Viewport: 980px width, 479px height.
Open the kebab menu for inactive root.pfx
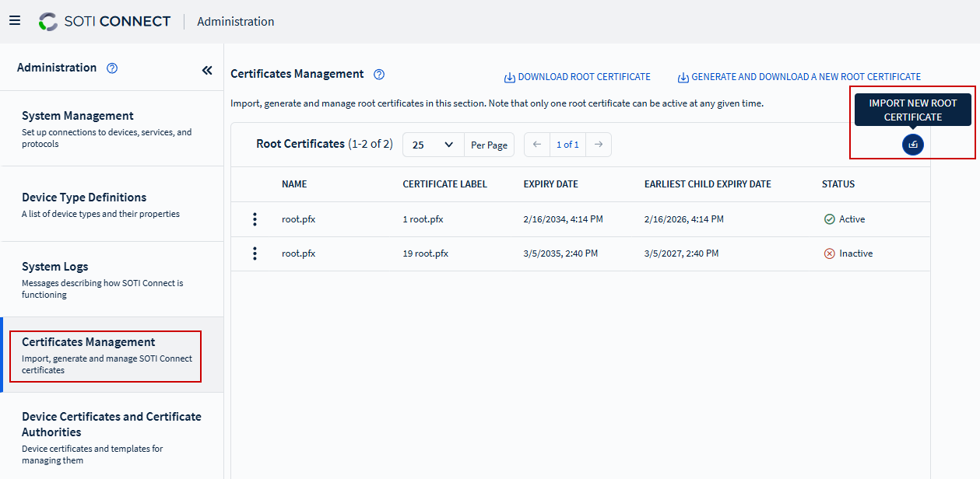pyautogui.click(x=255, y=253)
